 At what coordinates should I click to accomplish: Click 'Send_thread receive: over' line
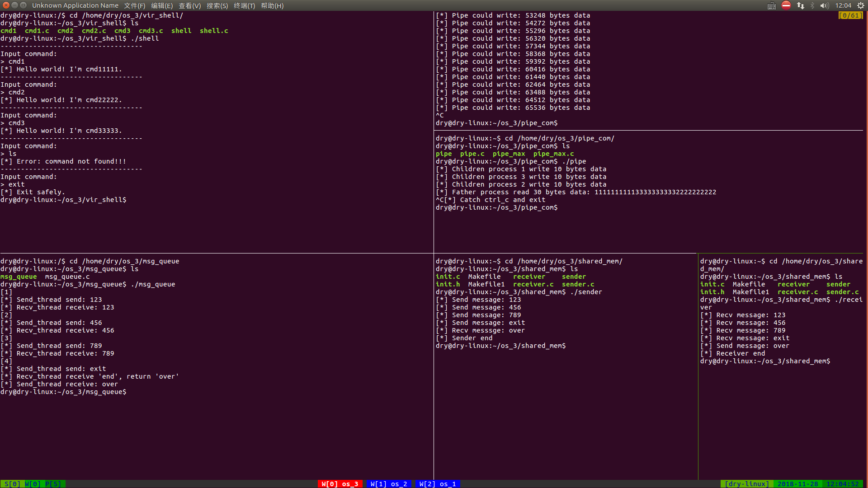(x=59, y=384)
